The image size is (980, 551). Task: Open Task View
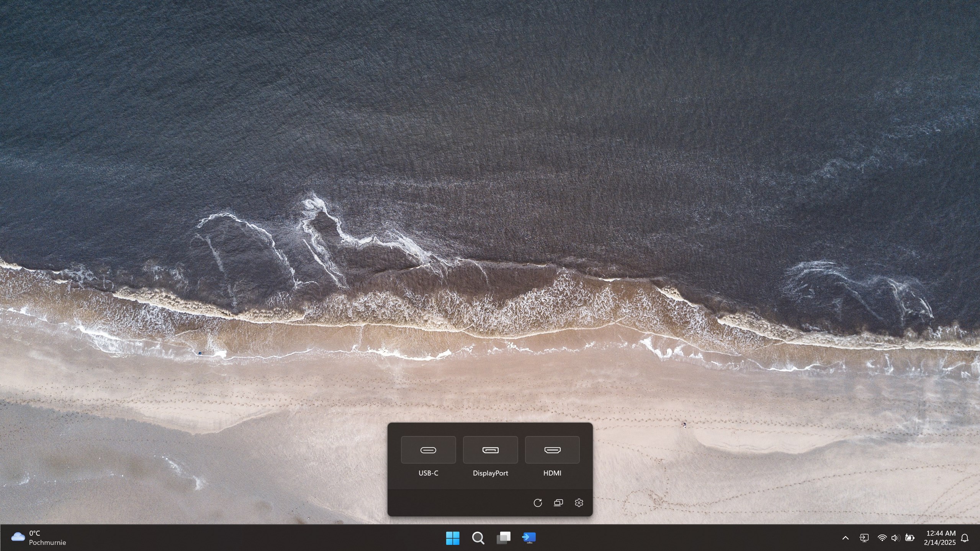pos(504,538)
